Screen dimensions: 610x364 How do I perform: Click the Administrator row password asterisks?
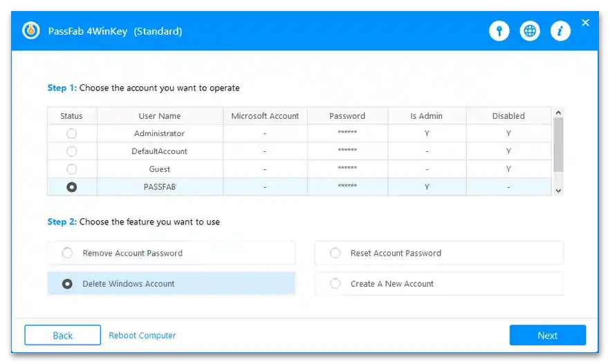coord(347,133)
